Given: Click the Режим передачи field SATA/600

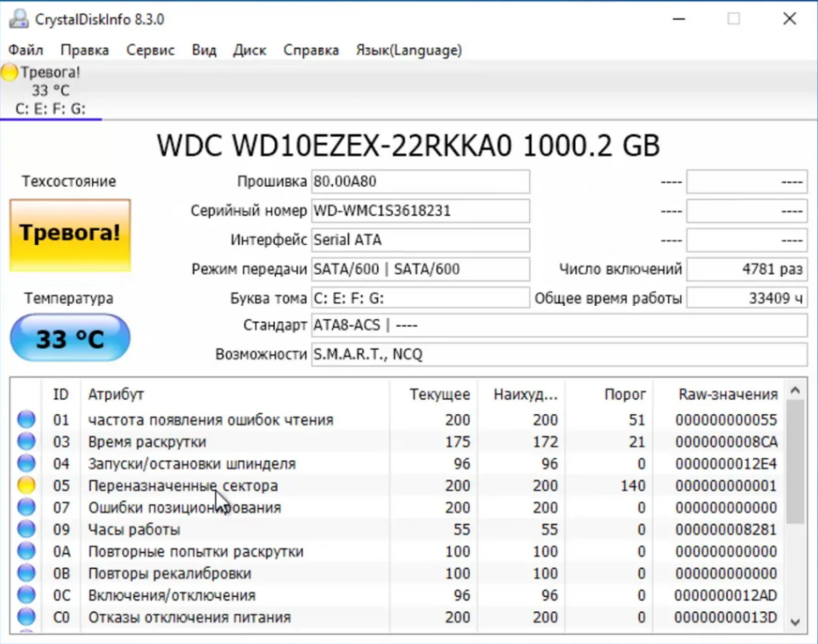Looking at the screenshot, I should [420, 269].
